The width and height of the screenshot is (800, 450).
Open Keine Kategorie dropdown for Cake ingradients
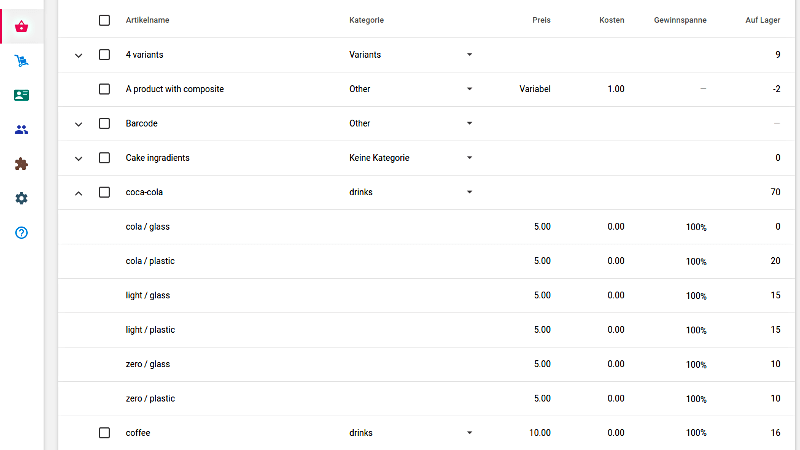tap(469, 158)
